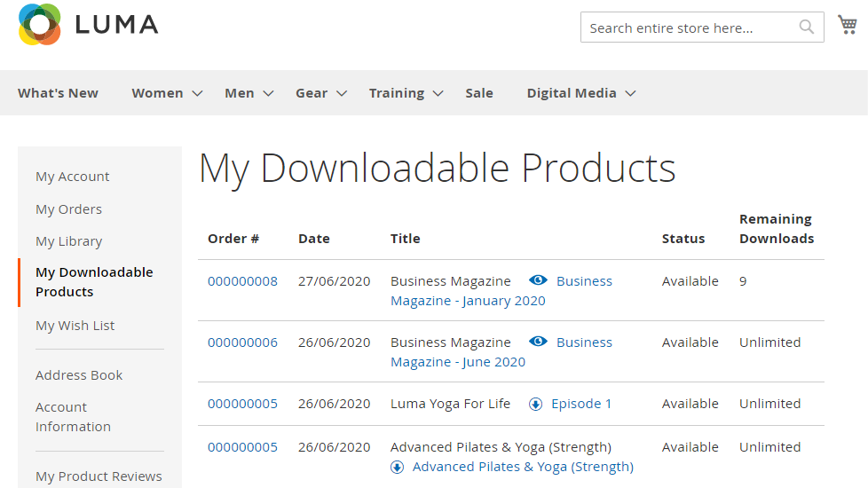Click the Luma logo icon
Viewport: 868px width, 488px height.
coord(40,24)
